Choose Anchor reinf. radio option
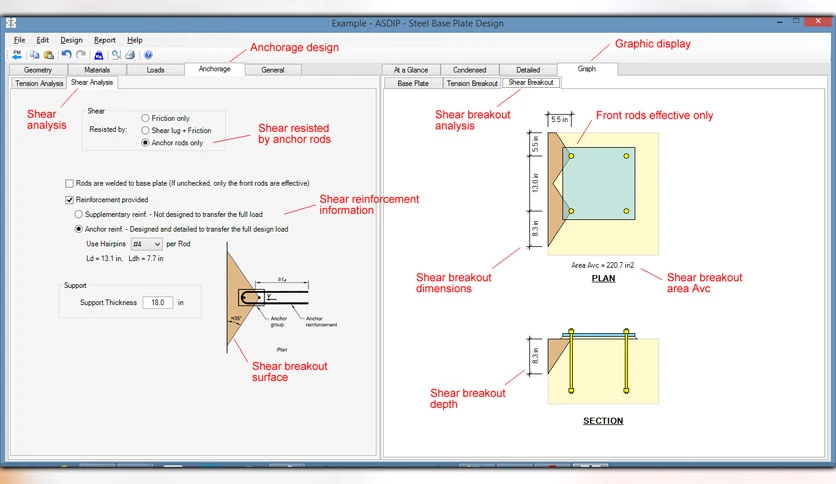The height and width of the screenshot is (484, 836). pos(79,229)
